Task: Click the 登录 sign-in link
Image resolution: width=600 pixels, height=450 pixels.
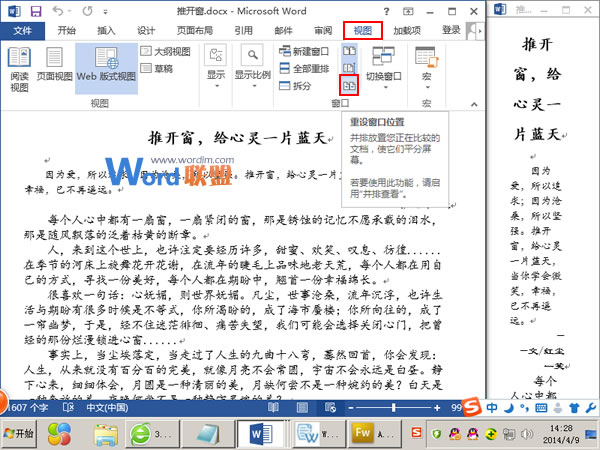Action: point(451,30)
